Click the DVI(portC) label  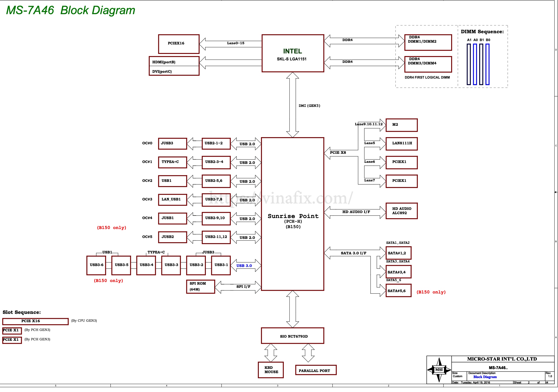click(x=162, y=71)
